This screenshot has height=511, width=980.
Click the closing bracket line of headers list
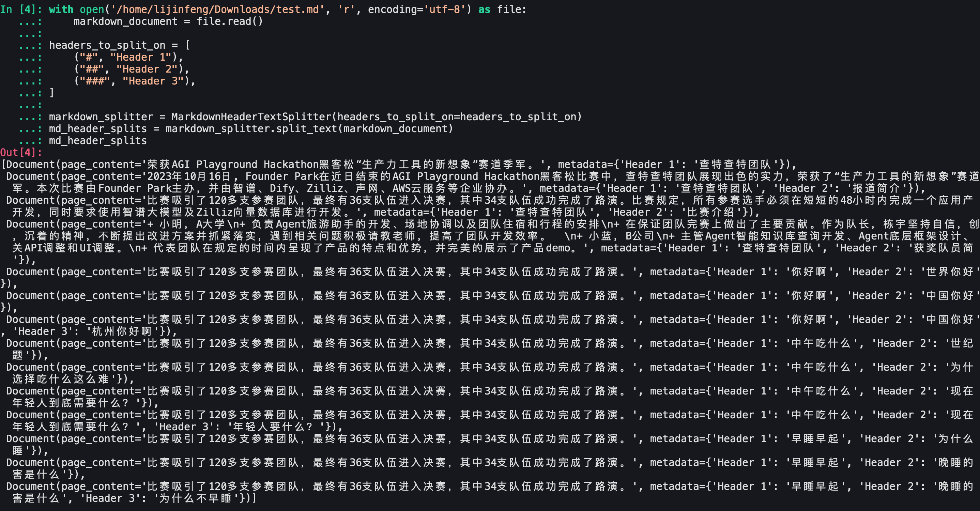point(52,93)
